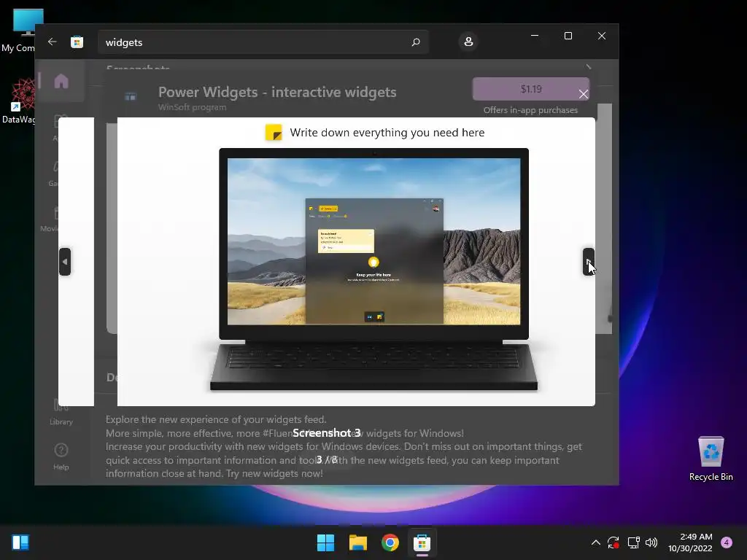Click the Power Widgets app icon

(130, 97)
